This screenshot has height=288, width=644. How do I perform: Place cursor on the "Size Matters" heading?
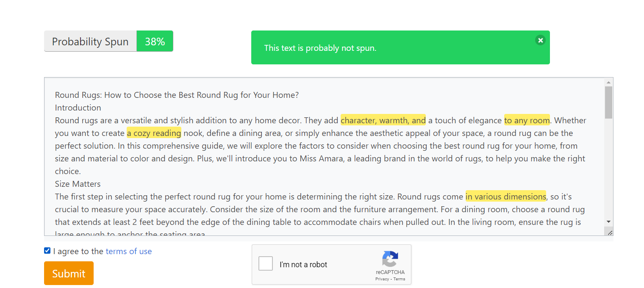point(78,184)
